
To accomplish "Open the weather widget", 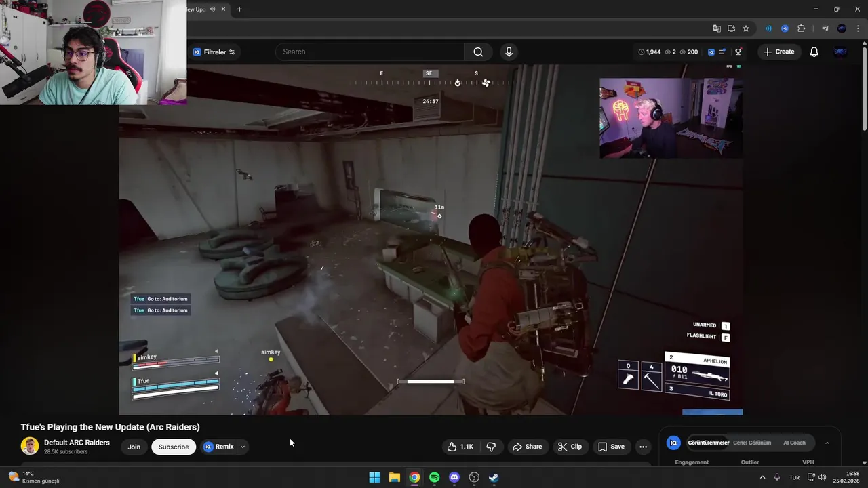I will (34, 477).
